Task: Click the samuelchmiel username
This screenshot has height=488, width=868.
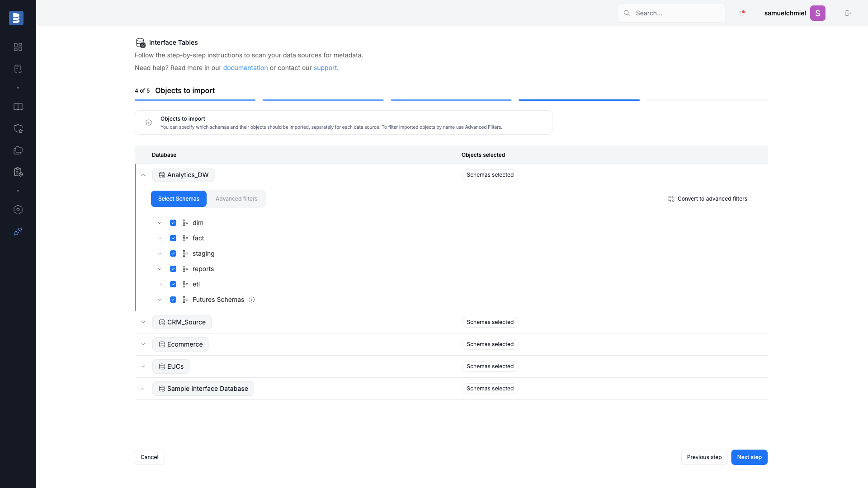Action: 785,13
